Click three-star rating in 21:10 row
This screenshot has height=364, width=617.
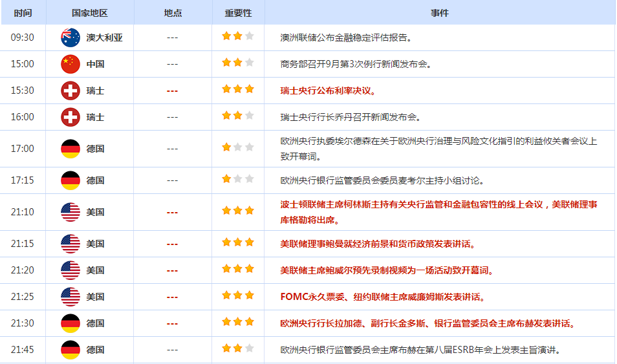click(x=237, y=211)
